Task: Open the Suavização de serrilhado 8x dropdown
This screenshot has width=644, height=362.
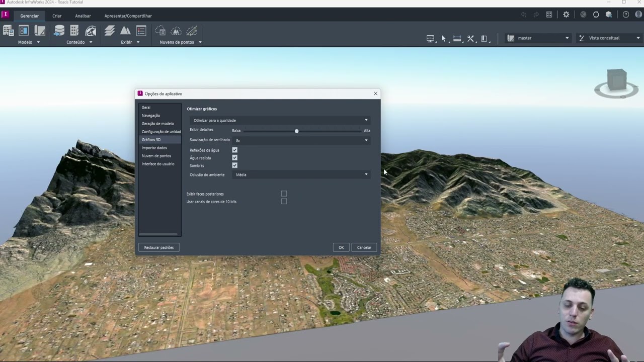Action: [301, 140]
